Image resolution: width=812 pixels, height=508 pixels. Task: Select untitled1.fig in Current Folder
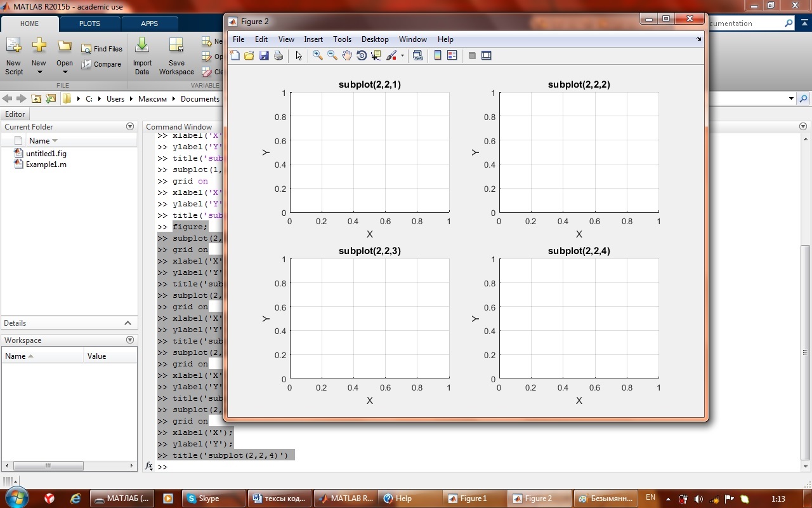point(46,154)
